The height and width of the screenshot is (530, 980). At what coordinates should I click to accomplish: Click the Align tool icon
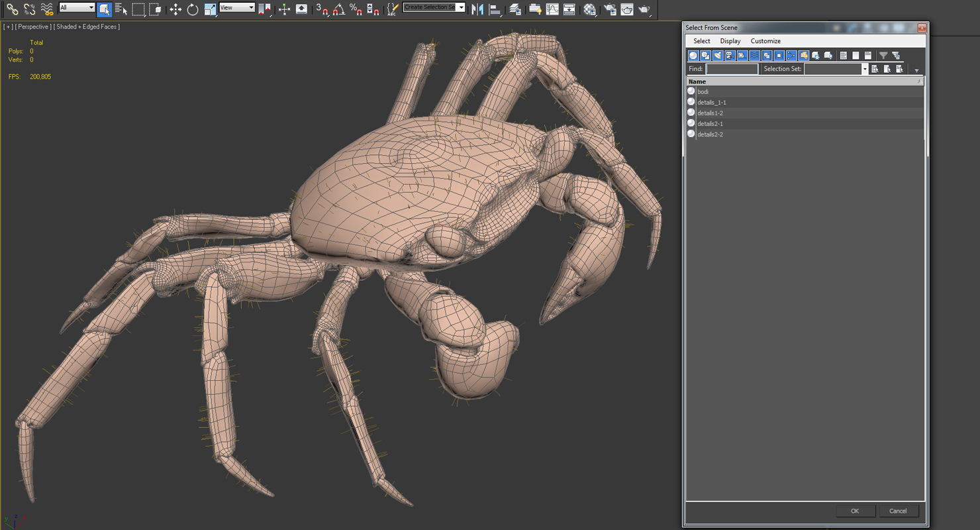pyautogui.click(x=495, y=9)
